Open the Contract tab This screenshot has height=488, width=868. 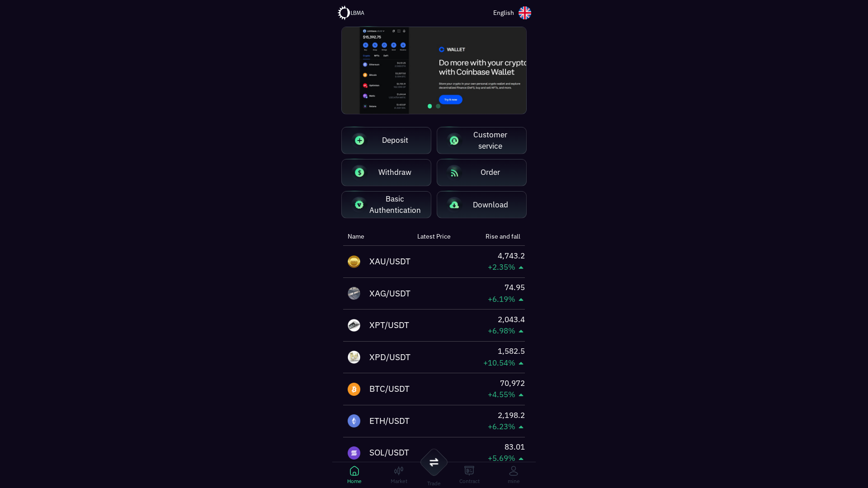469,474
